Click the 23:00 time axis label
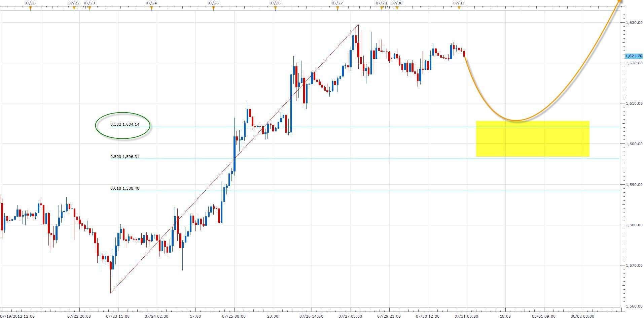This screenshot has width=644, height=320. click(x=273, y=316)
